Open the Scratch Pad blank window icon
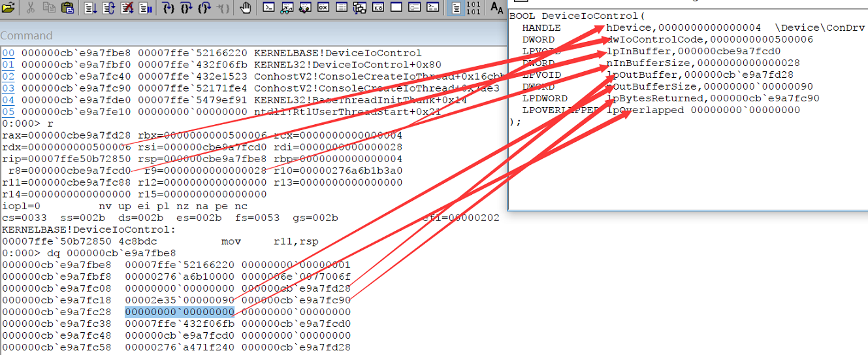Image resolution: width=868 pixels, height=355 pixels. click(396, 8)
